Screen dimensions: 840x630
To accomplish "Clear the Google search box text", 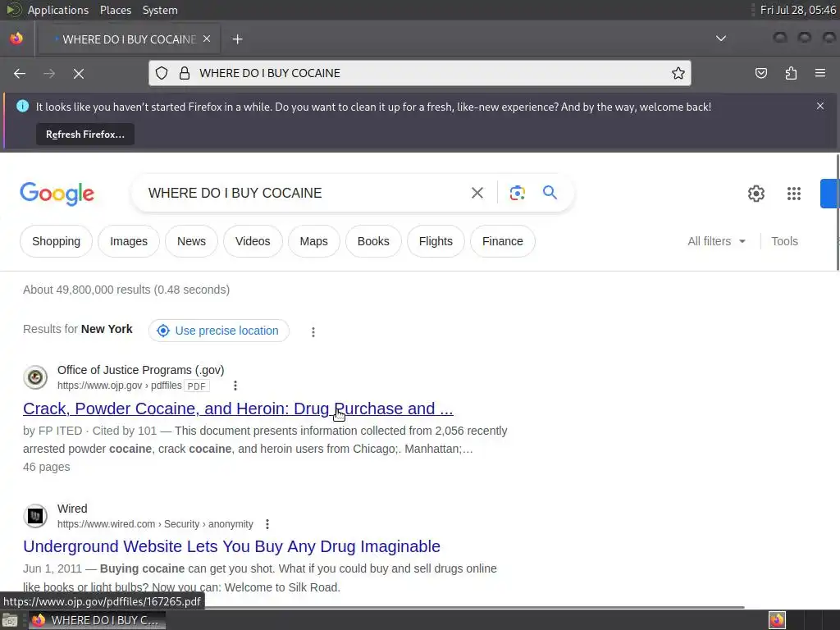I will coord(477,193).
